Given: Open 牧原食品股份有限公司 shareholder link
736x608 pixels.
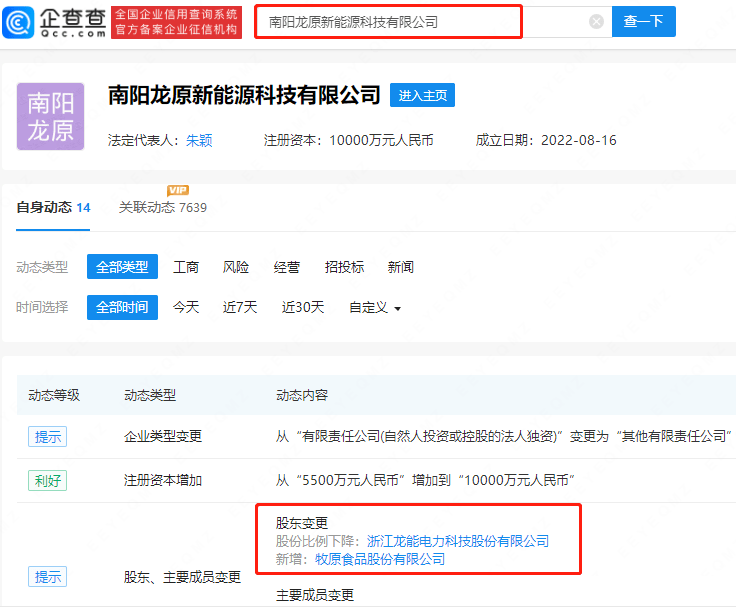Looking at the screenshot, I should click(x=380, y=560).
